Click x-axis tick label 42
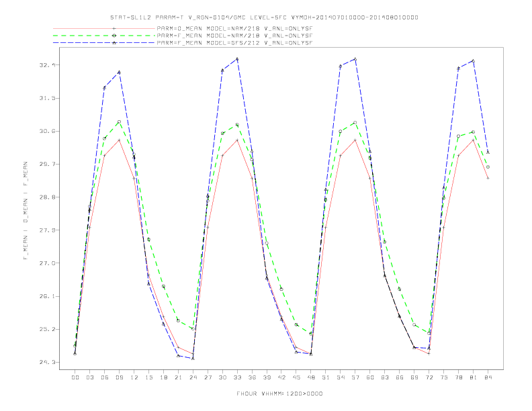Image resolution: width=532 pixels, height=411 pixels. [281, 377]
